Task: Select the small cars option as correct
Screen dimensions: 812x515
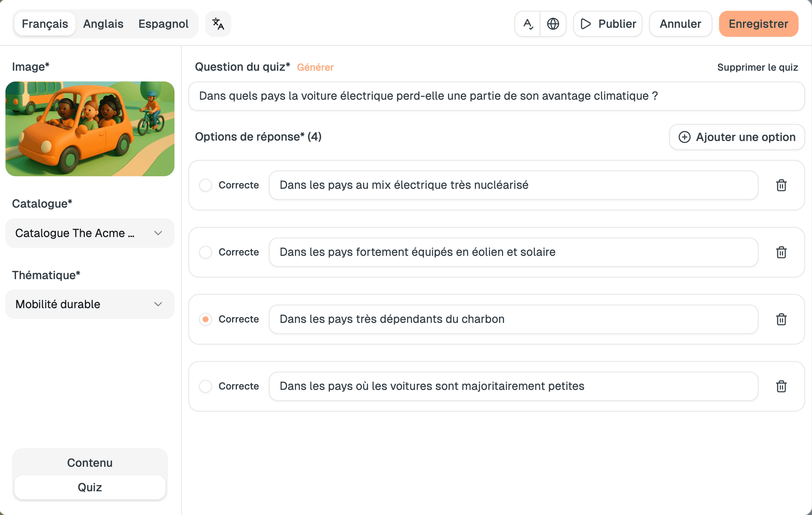Action: click(x=205, y=386)
